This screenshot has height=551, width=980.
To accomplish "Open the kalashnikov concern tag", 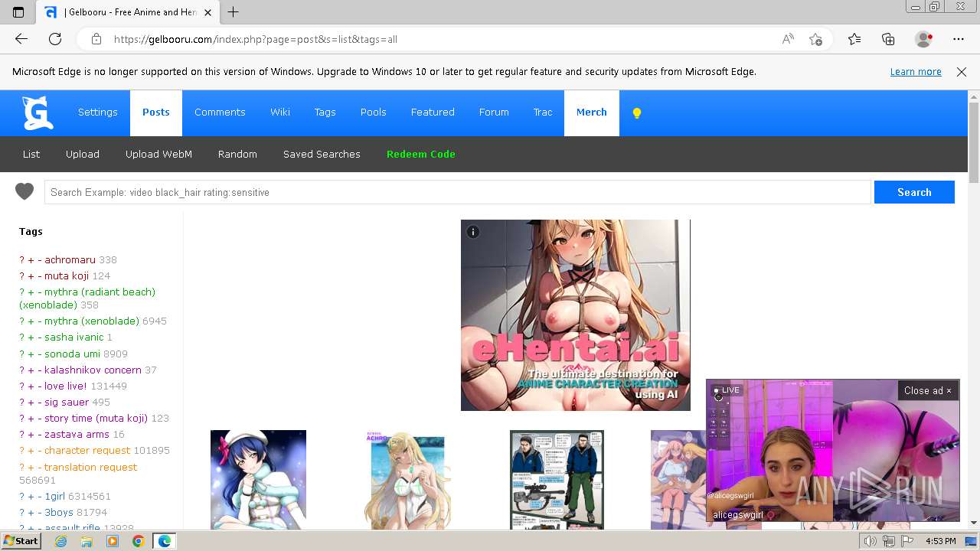I will (93, 370).
